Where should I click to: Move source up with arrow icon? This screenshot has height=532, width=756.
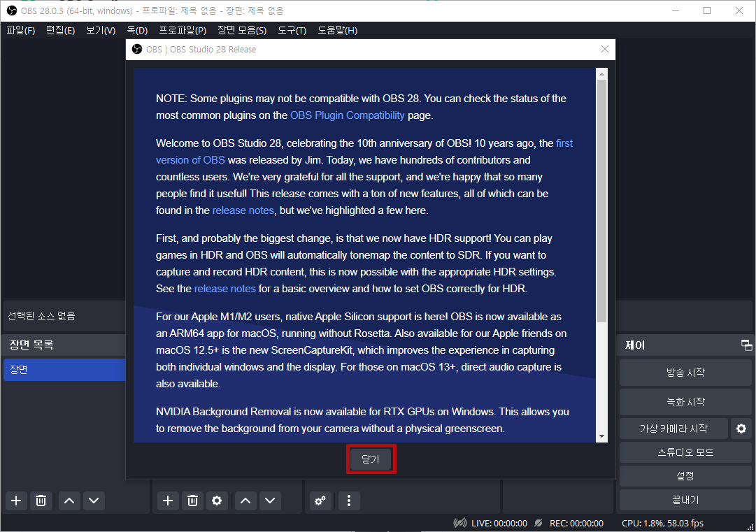[x=245, y=501]
